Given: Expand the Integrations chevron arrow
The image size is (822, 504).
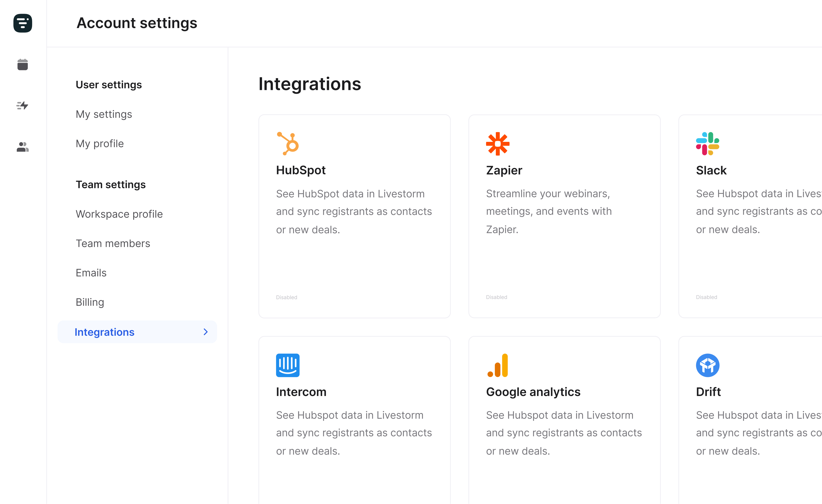Looking at the screenshot, I should pyautogui.click(x=205, y=332).
